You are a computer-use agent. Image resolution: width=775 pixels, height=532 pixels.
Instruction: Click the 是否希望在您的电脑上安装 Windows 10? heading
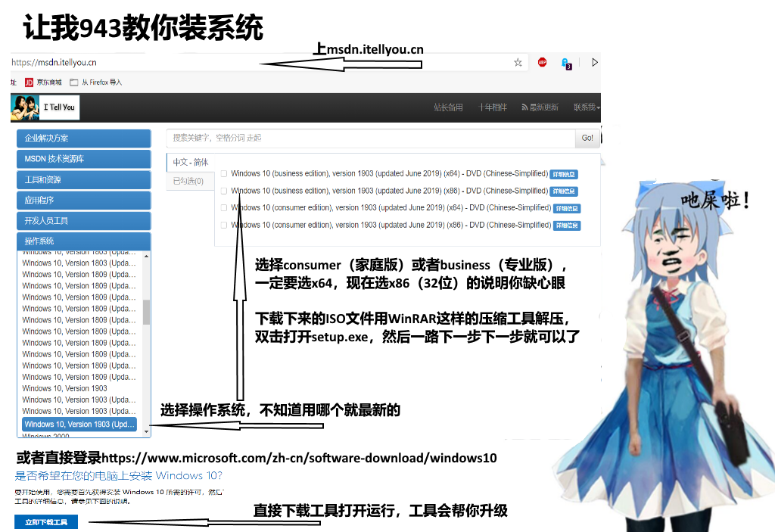pos(118,476)
